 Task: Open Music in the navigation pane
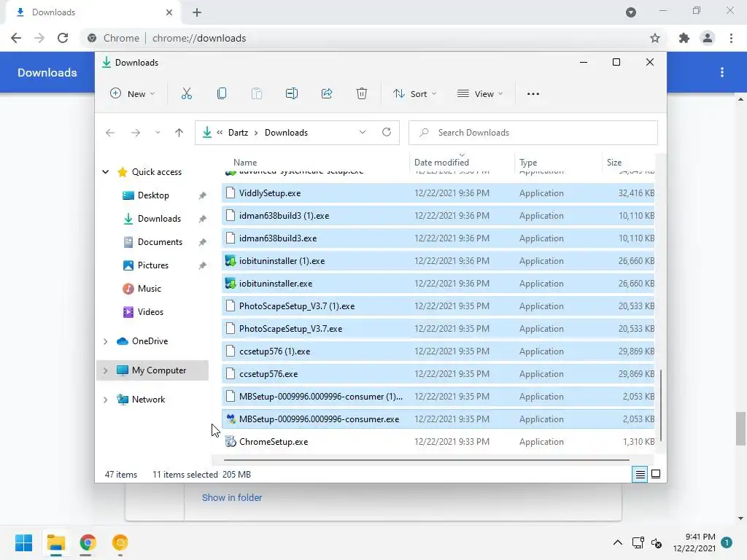(x=149, y=289)
